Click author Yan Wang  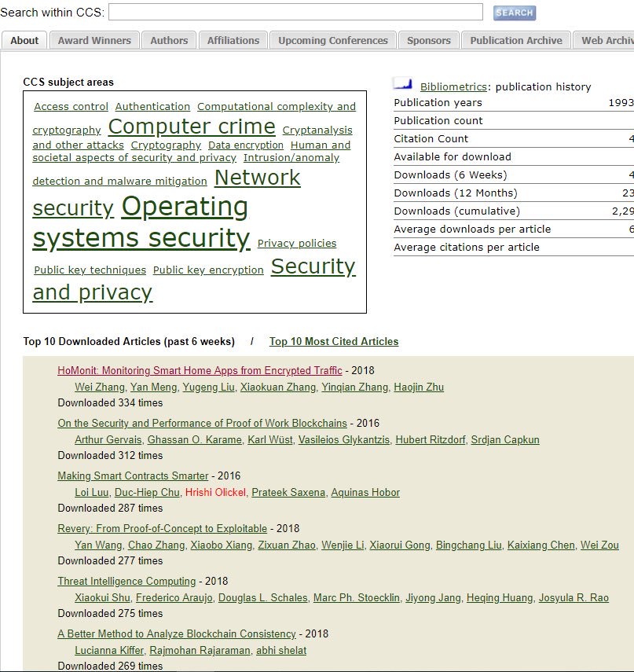click(98, 545)
